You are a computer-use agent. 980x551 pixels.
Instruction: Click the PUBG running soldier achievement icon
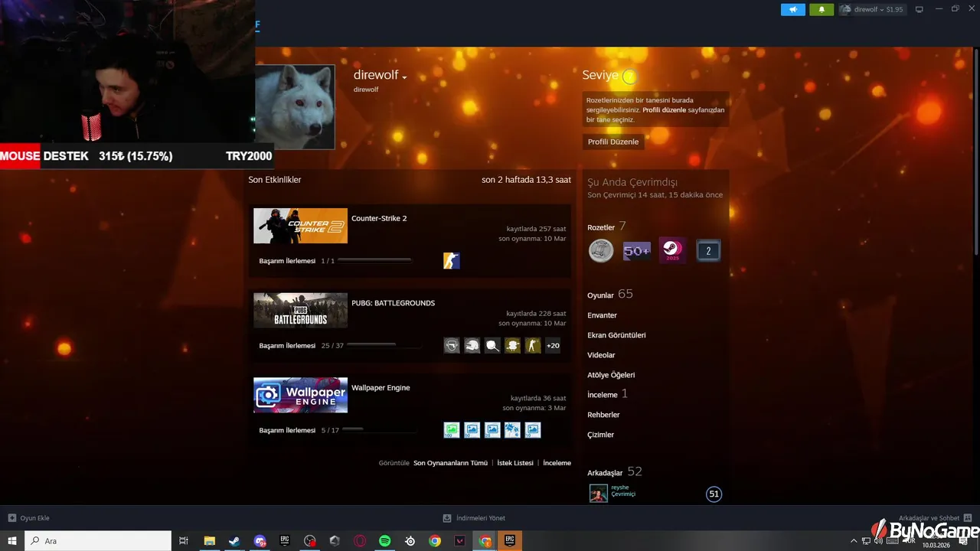click(x=533, y=345)
